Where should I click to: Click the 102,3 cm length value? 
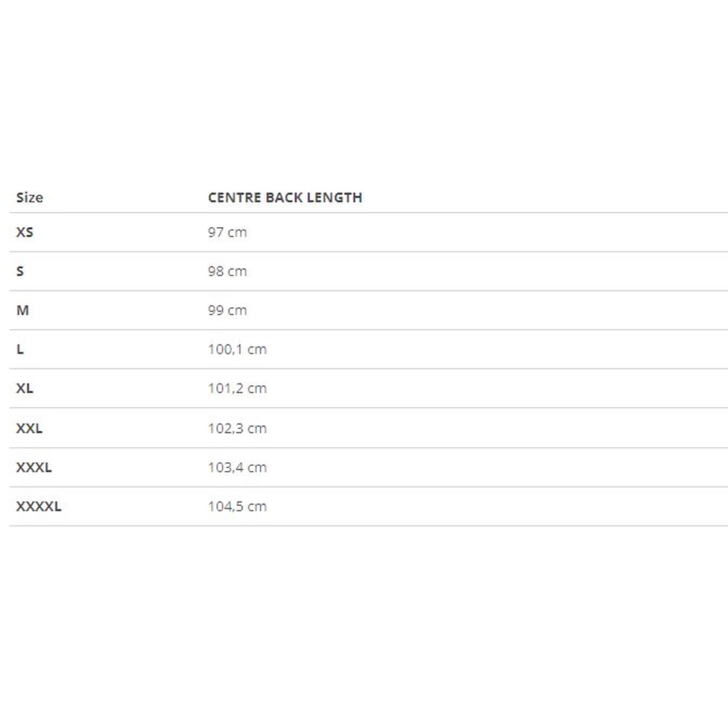pos(237,428)
